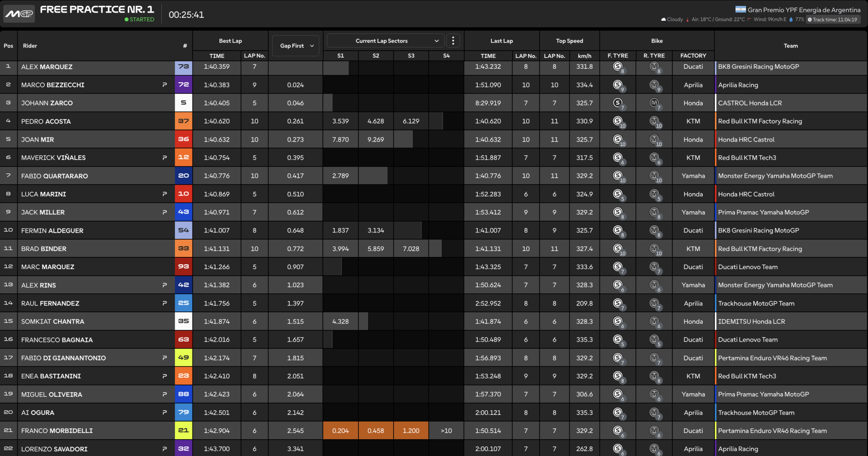The width and height of the screenshot is (868, 456).
Task: Click Enea Bastianini pit status icon
Action: (165, 376)
